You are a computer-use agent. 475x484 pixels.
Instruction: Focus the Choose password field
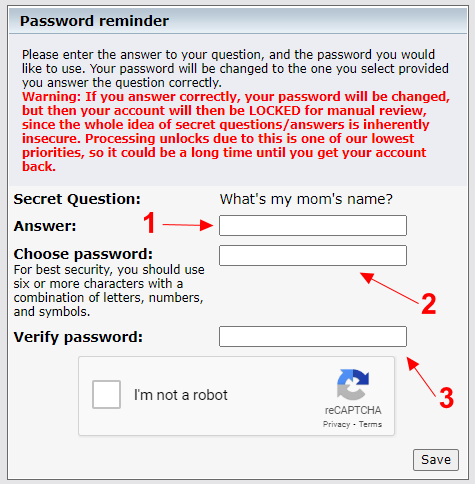point(313,255)
